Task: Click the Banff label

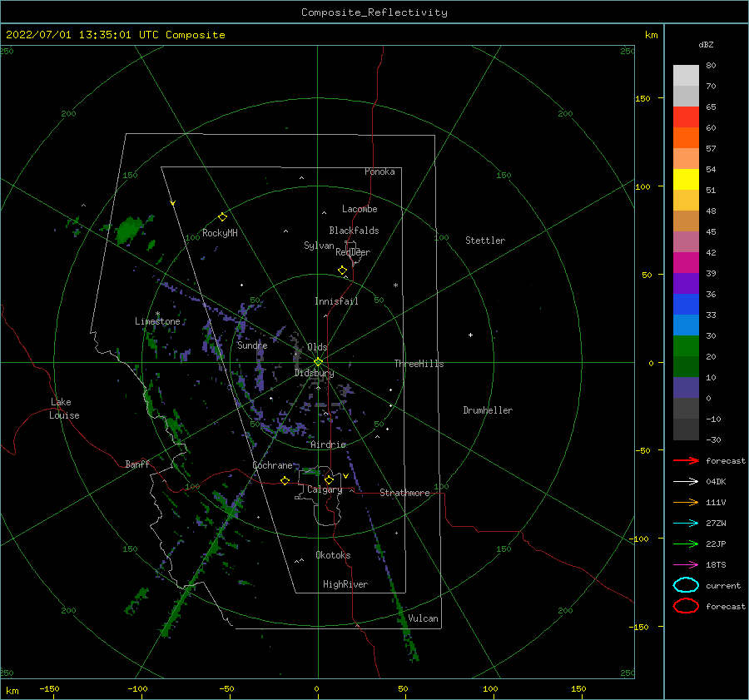Action: coord(137,464)
